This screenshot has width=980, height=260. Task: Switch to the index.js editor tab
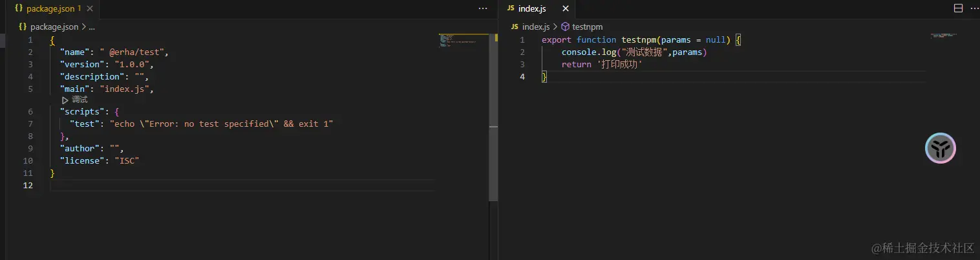coord(538,8)
